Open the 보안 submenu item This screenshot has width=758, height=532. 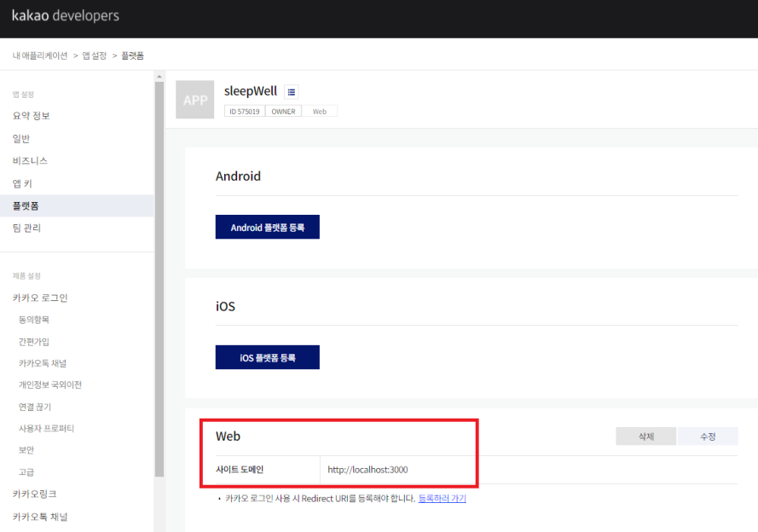point(26,450)
